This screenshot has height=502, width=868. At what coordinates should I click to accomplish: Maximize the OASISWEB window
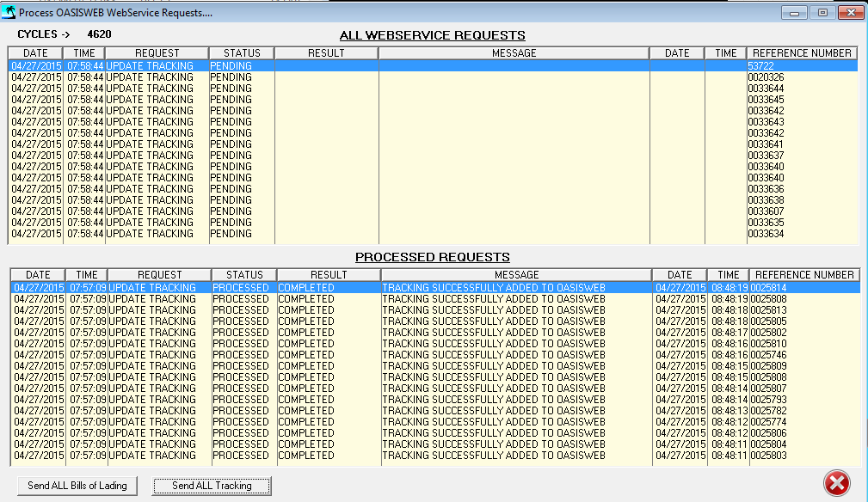point(822,12)
